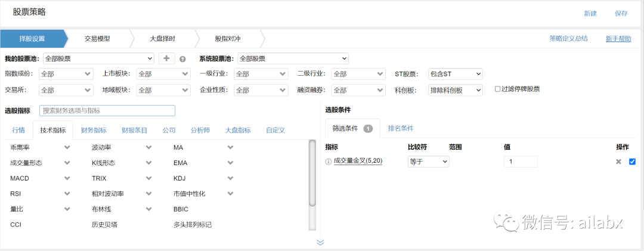Expand the 波动率 indicator group
This screenshot has width=644, height=251.
[148, 147]
